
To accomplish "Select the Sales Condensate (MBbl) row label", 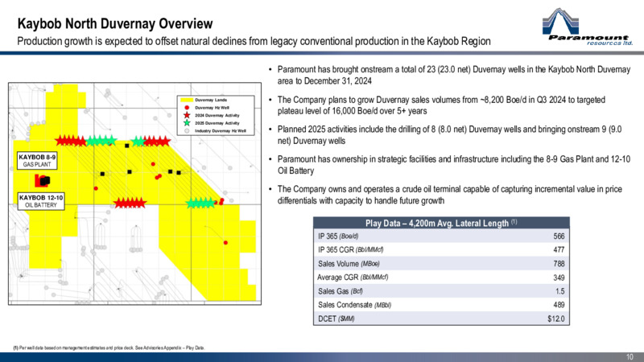I will [x=354, y=305].
